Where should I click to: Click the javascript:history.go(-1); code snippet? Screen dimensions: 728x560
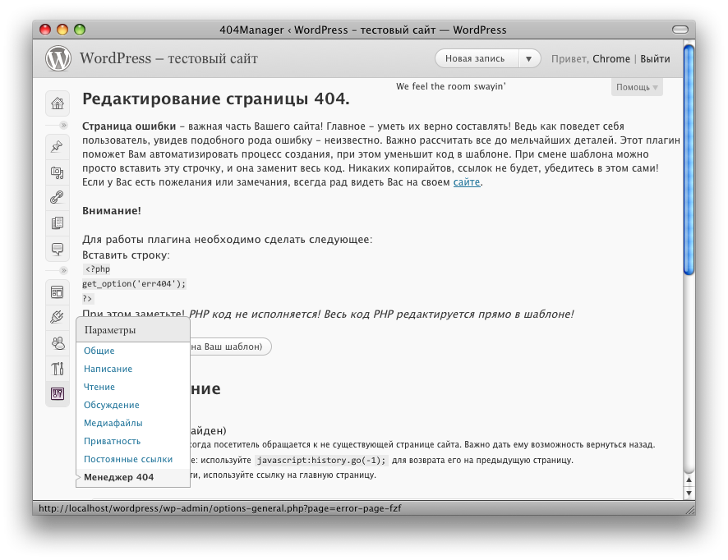321,461
